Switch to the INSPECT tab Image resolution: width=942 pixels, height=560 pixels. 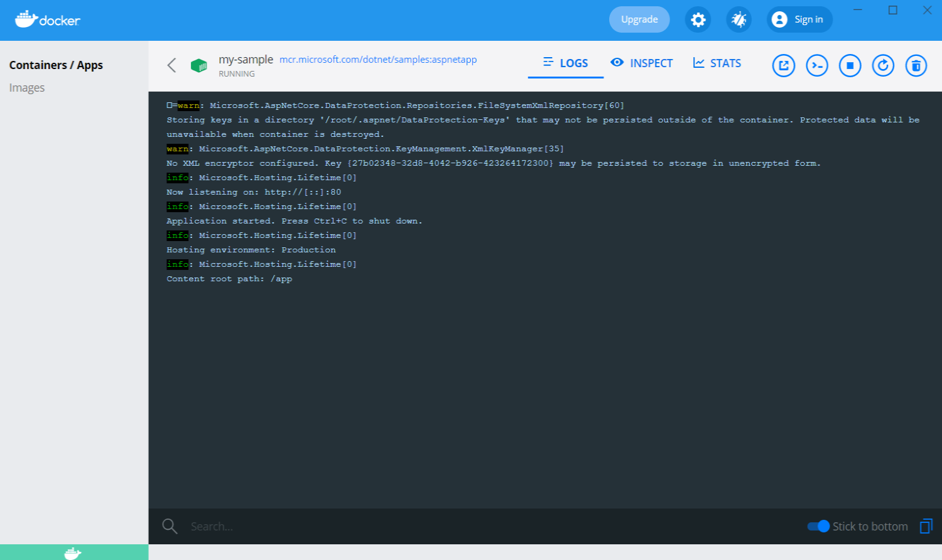pyautogui.click(x=642, y=63)
